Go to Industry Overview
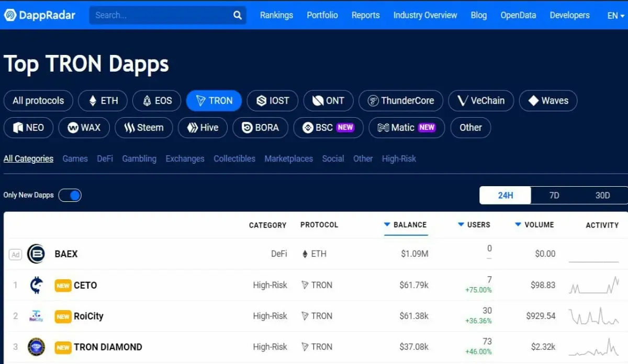This screenshot has width=628, height=364. pos(425,15)
